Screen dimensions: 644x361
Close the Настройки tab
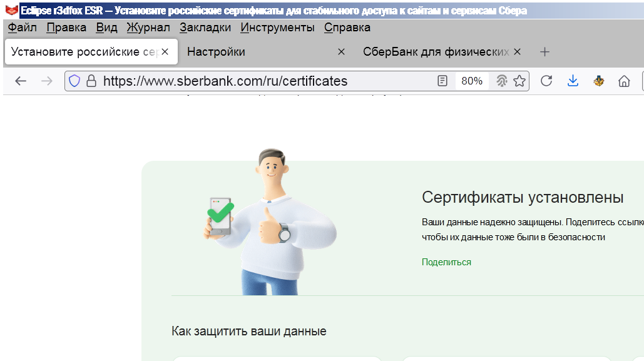pyautogui.click(x=341, y=52)
